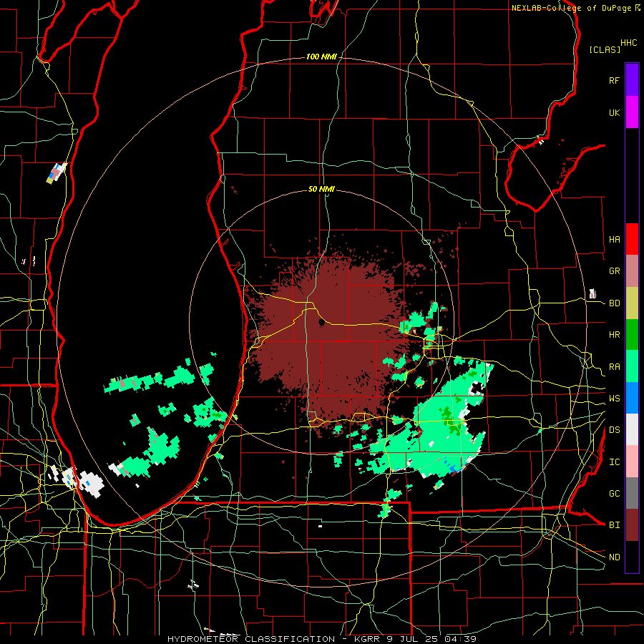644x644 pixels.
Task: Click the UK magenta legend swatch
Action: coord(632,112)
